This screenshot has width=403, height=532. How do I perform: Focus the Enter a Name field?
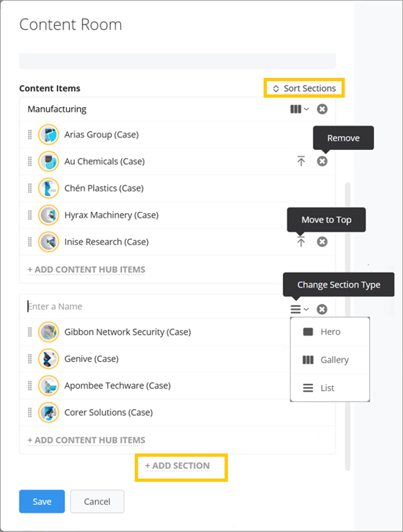pos(156,306)
